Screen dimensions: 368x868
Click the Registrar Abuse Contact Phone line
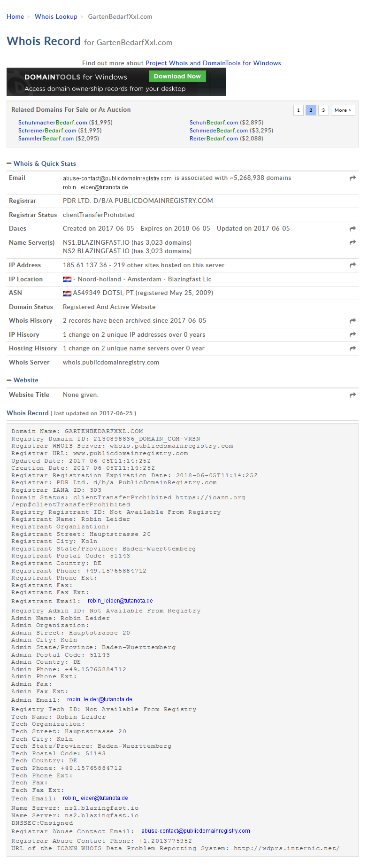click(x=101, y=841)
